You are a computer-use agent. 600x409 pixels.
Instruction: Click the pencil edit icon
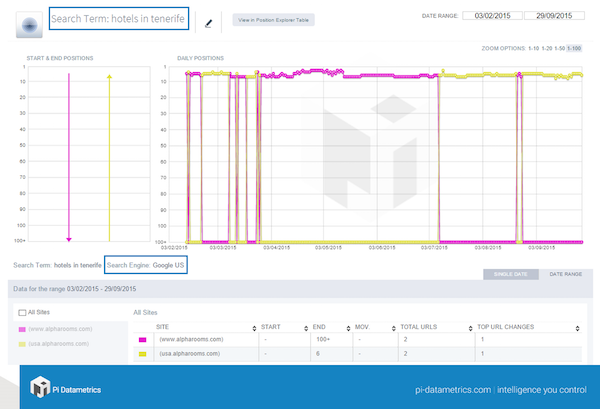[208, 24]
